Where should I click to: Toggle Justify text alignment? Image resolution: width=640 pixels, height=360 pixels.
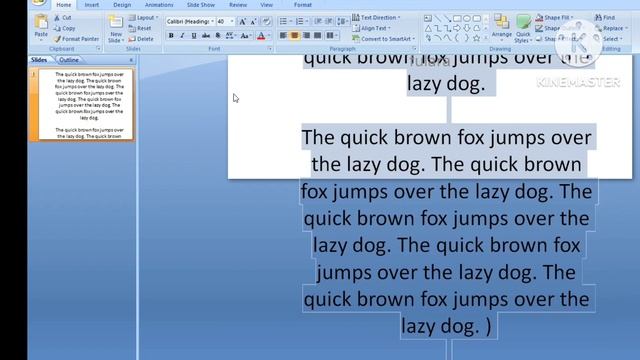[318, 36]
